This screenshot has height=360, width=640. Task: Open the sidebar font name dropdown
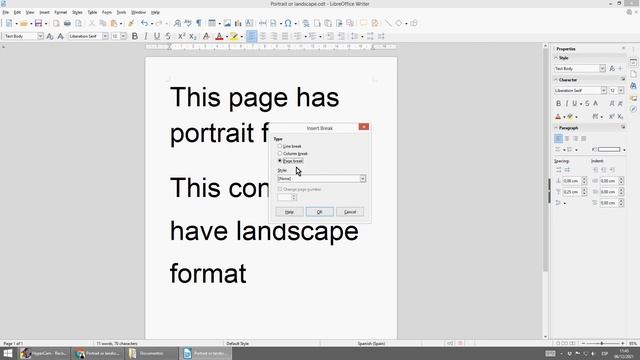click(603, 91)
